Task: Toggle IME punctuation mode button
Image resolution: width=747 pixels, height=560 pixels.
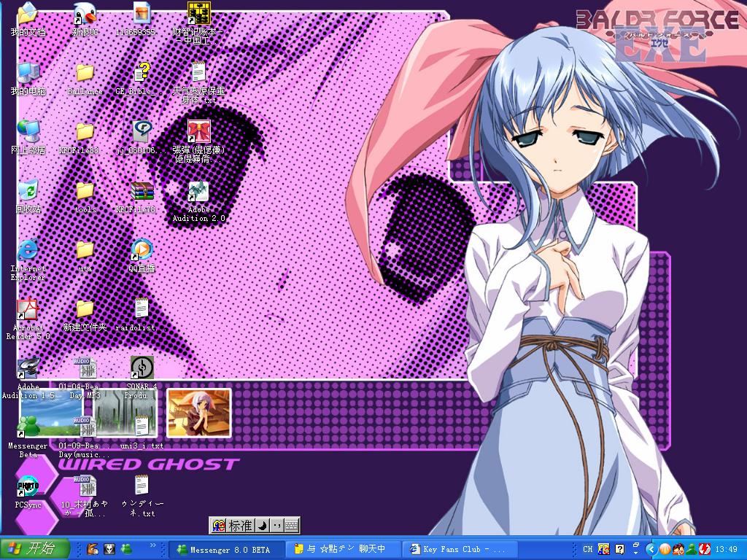Action: click(x=277, y=526)
